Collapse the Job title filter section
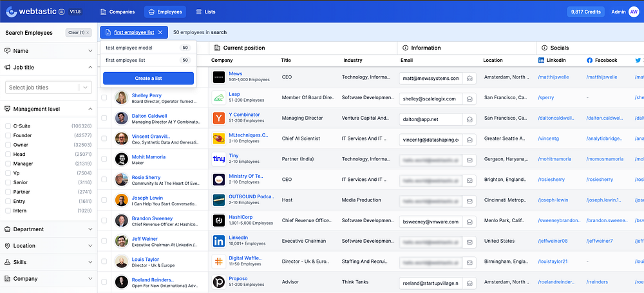The image size is (644, 293). (48, 68)
